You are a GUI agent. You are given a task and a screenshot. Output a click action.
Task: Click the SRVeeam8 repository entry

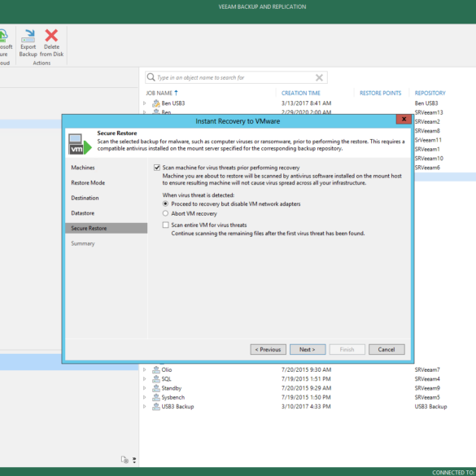tap(427, 131)
